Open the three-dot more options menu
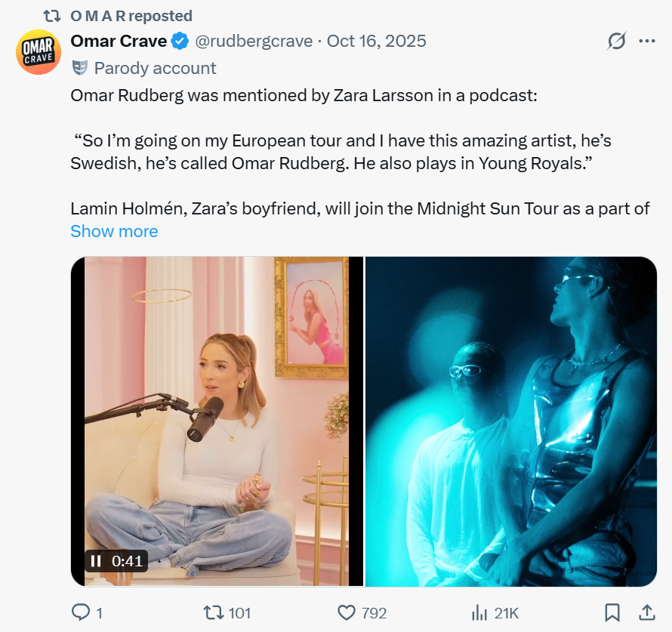Screen dimensions: 672x632 647,41
